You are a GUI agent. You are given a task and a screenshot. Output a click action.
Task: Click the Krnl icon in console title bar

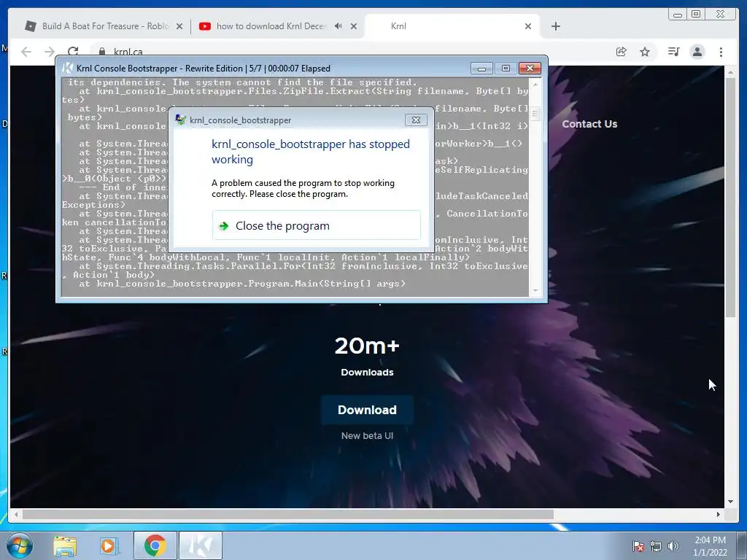click(68, 68)
